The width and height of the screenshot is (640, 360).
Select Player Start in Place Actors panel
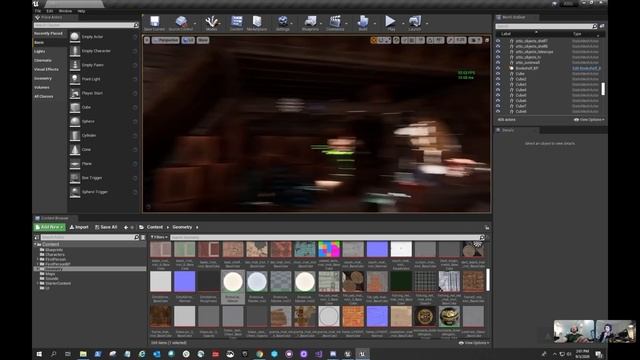coord(103,93)
